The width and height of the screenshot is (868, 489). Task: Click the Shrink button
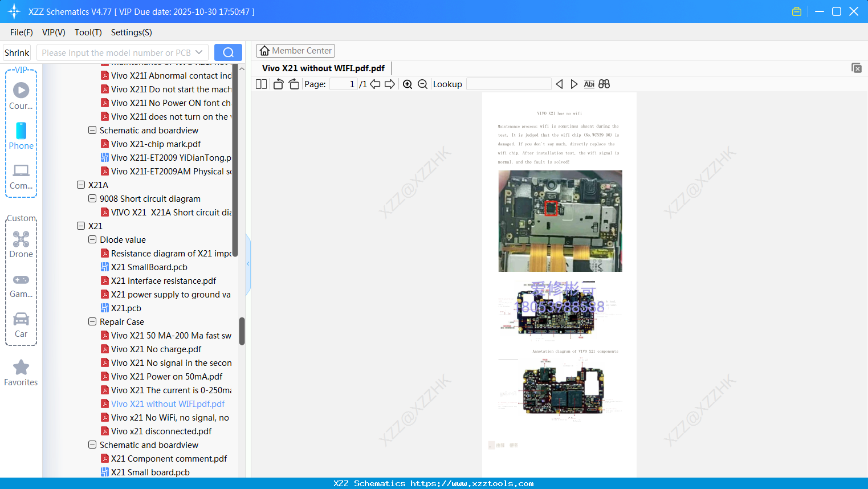[17, 52]
